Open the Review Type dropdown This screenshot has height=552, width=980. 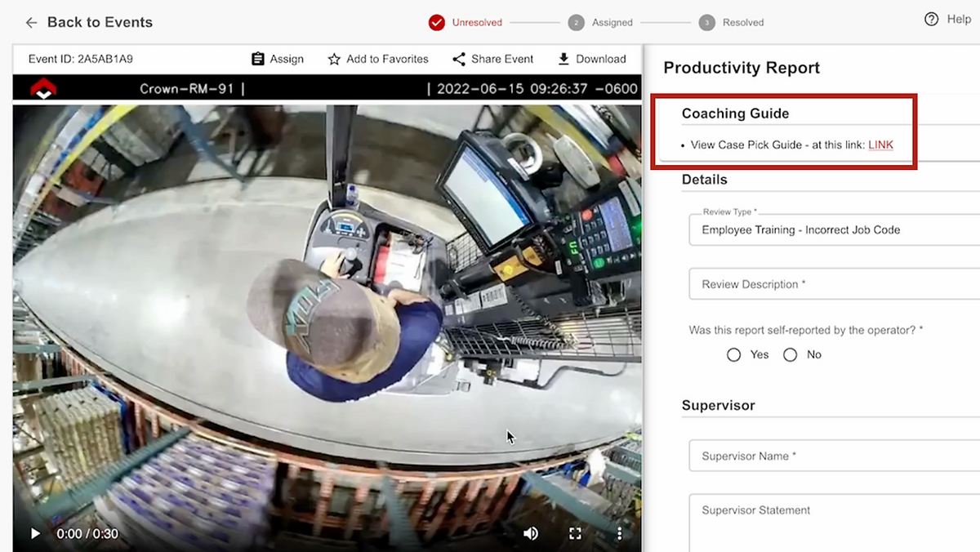tap(833, 230)
